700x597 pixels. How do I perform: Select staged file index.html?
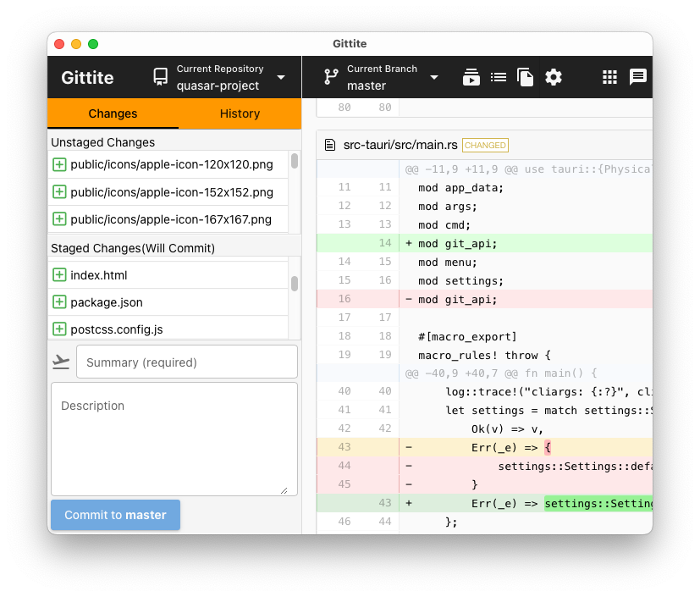(x=168, y=274)
